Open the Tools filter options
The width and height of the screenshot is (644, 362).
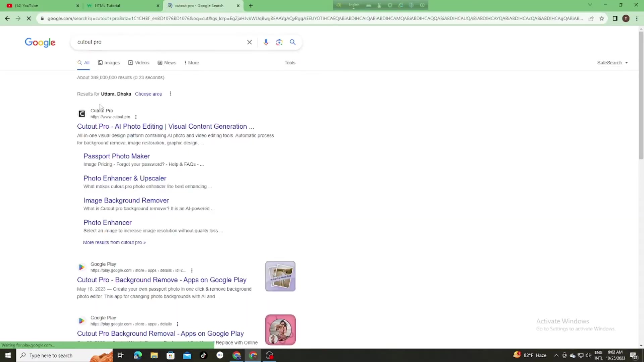pyautogui.click(x=290, y=63)
